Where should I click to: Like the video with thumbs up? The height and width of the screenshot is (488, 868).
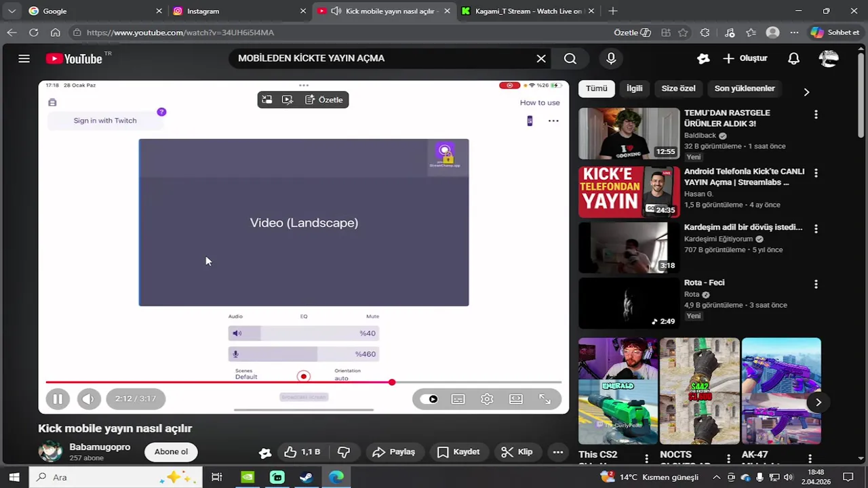pyautogui.click(x=302, y=452)
